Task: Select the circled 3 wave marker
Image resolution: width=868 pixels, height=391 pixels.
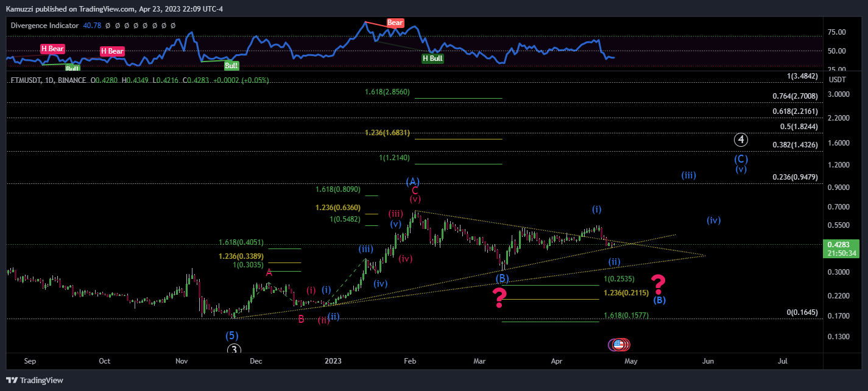Action: (x=235, y=350)
